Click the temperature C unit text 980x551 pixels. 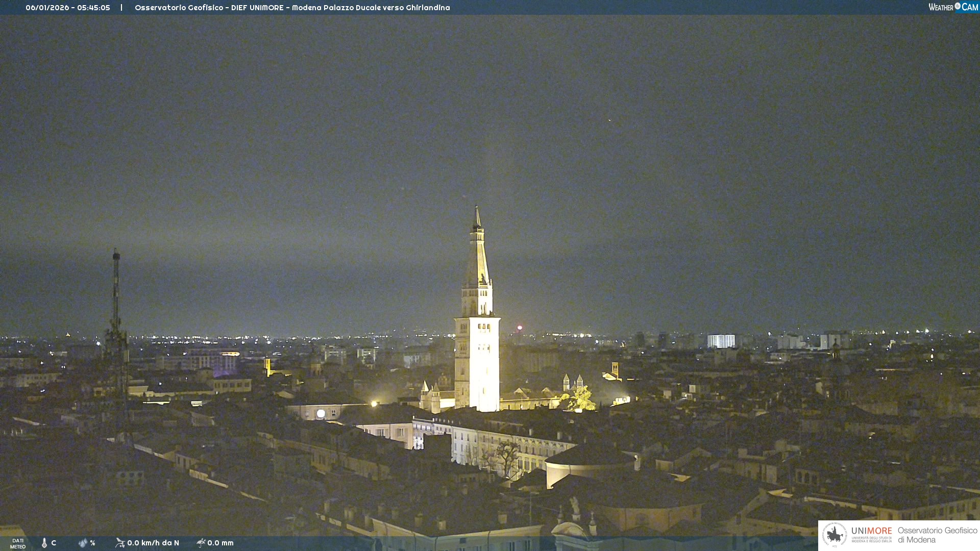pos(54,543)
